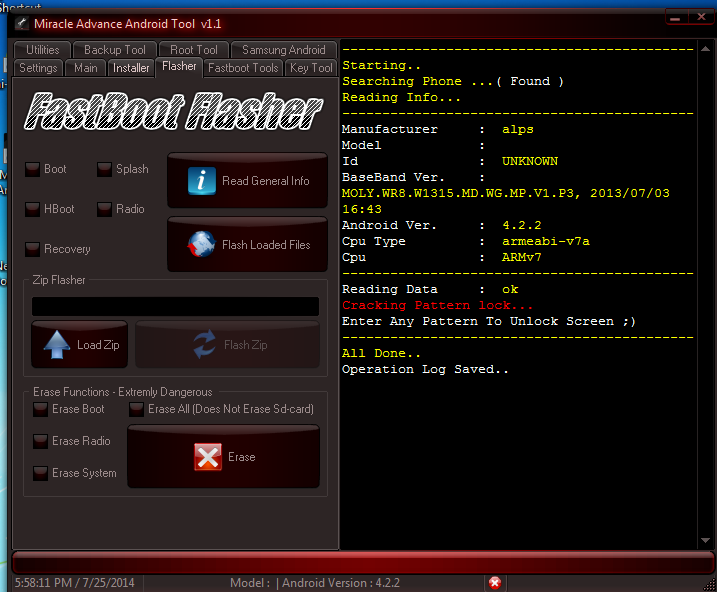Open the Fastboot Tools tab
The height and width of the screenshot is (592, 717).
pos(243,68)
